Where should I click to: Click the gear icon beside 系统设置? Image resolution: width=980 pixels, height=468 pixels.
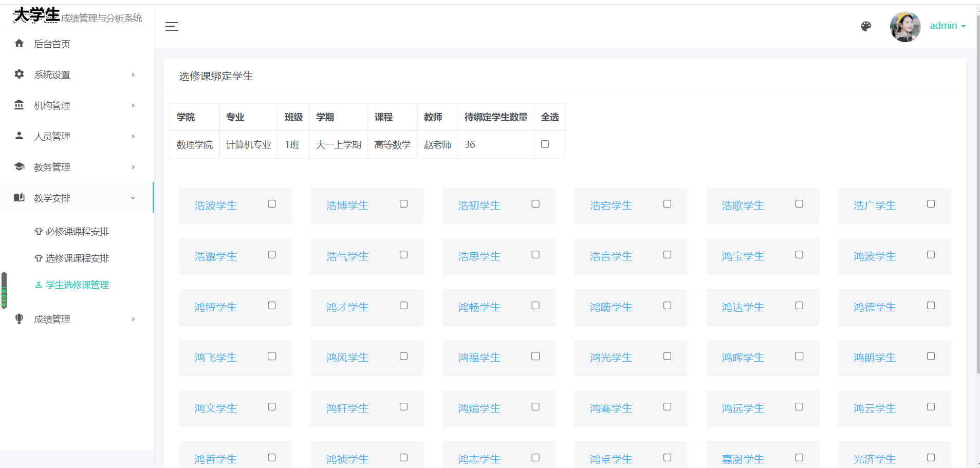tap(19, 74)
